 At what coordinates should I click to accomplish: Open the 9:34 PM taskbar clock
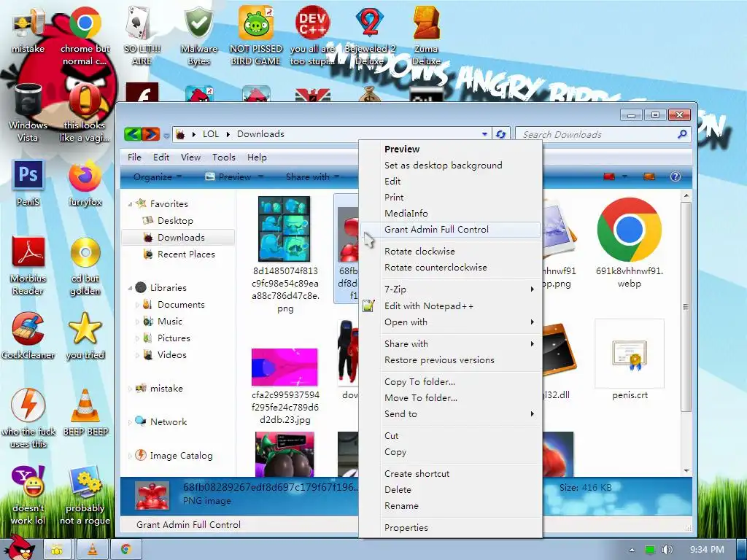[x=706, y=550]
